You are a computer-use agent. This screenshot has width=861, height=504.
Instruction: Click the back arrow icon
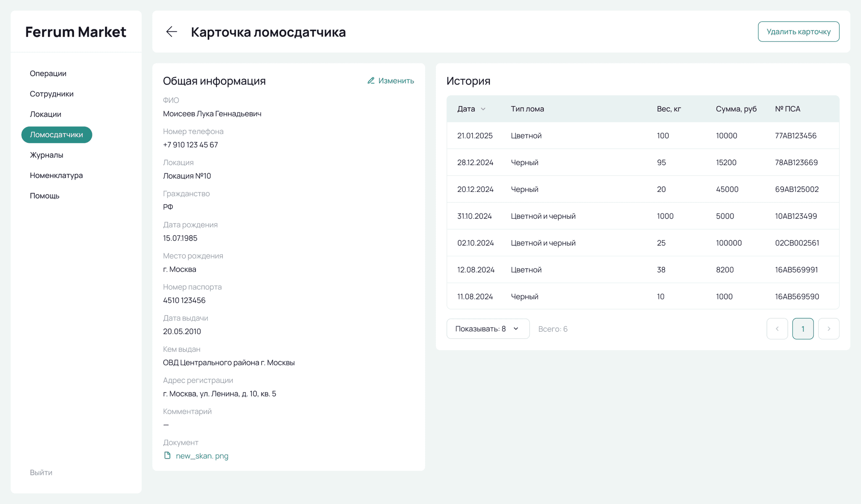tap(172, 31)
